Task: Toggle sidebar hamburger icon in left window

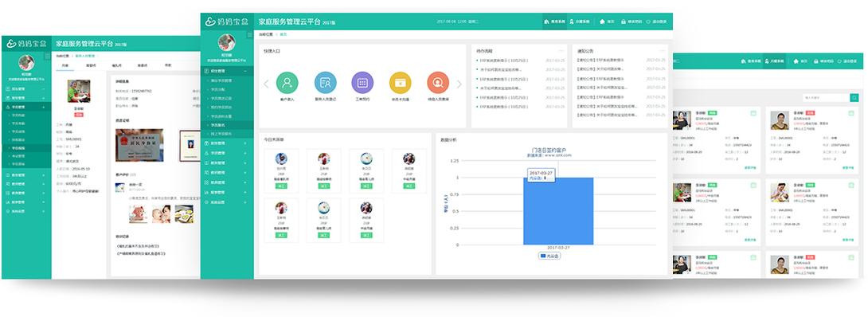Action: tap(48, 57)
